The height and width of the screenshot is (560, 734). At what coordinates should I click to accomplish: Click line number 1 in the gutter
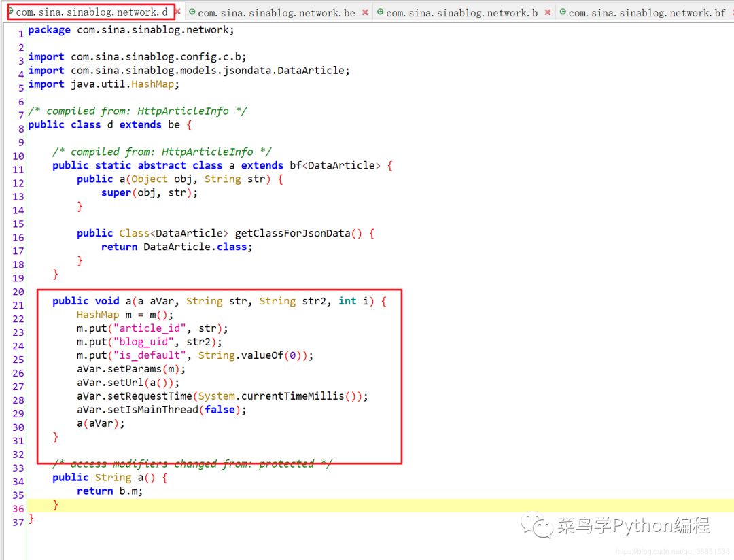(x=21, y=34)
